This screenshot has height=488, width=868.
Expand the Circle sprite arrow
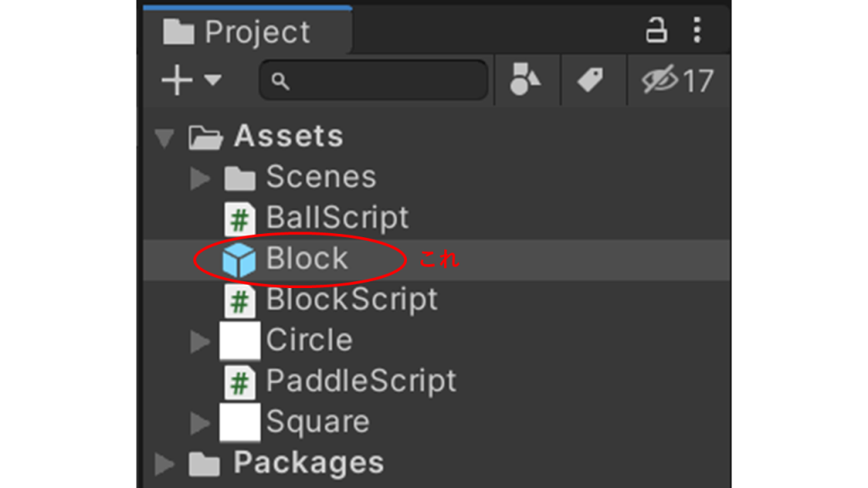point(200,341)
